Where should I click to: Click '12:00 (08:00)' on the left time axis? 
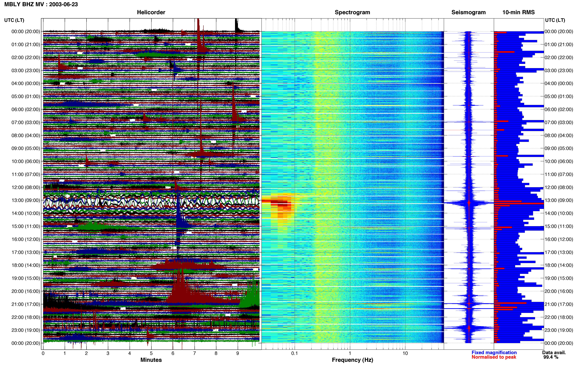(26, 187)
